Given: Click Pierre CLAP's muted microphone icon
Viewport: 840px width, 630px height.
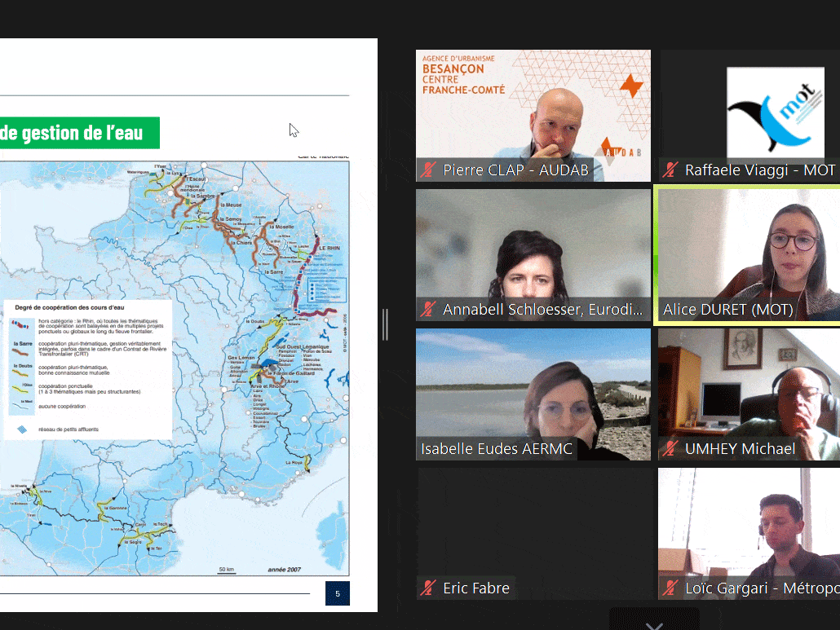Looking at the screenshot, I should coord(427,170).
